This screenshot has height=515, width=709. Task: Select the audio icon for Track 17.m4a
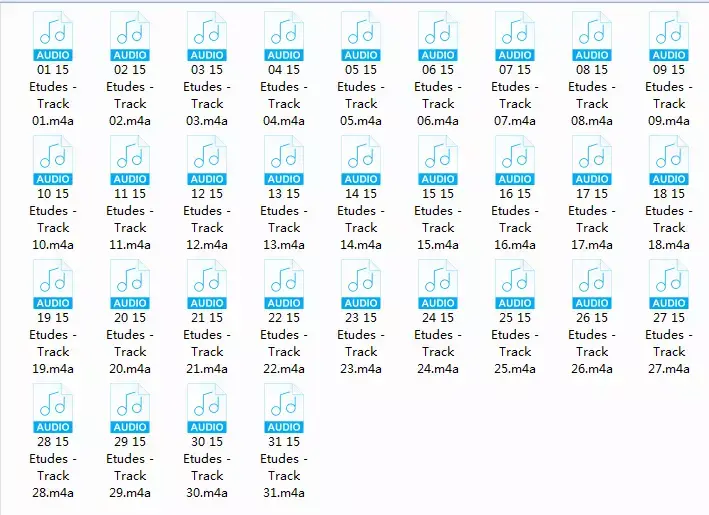pyautogui.click(x=592, y=160)
